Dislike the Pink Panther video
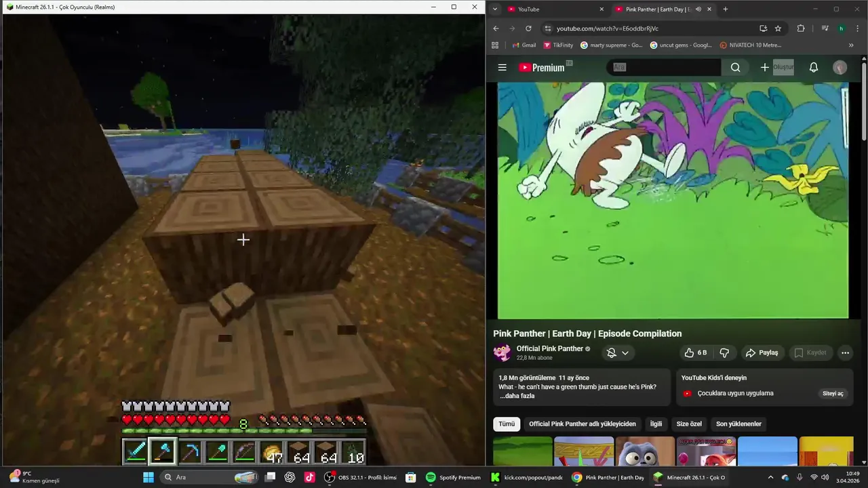This screenshot has height=488, width=868. tap(724, 352)
